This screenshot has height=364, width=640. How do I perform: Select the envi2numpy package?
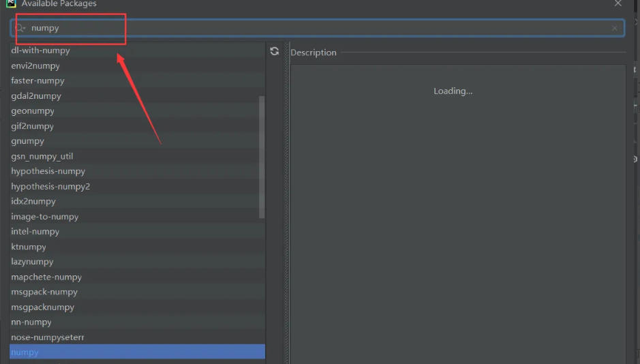(x=137, y=65)
